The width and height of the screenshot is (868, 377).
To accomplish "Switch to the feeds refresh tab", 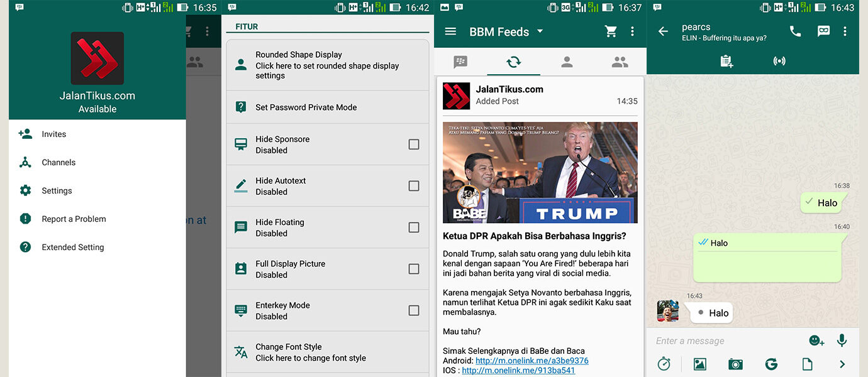I will pyautogui.click(x=514, y=62).
